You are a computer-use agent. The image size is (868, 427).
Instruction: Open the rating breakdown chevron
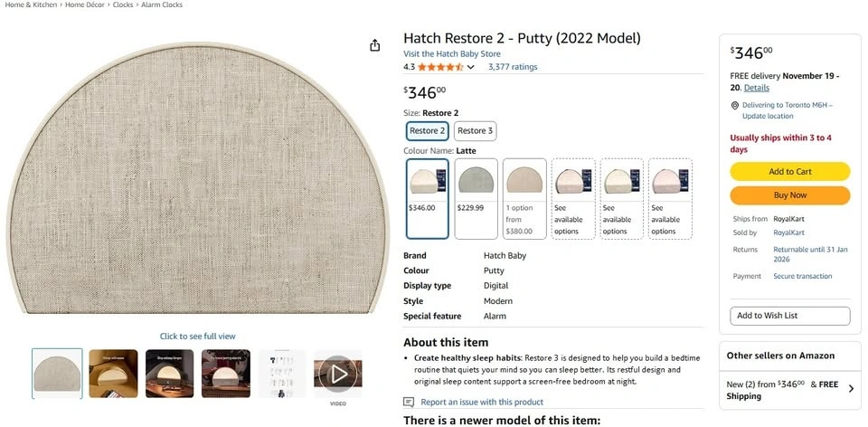click(x=470, y=67)
